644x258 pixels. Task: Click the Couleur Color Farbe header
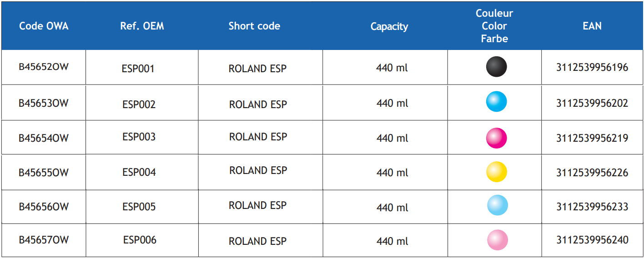click(494, 26)
